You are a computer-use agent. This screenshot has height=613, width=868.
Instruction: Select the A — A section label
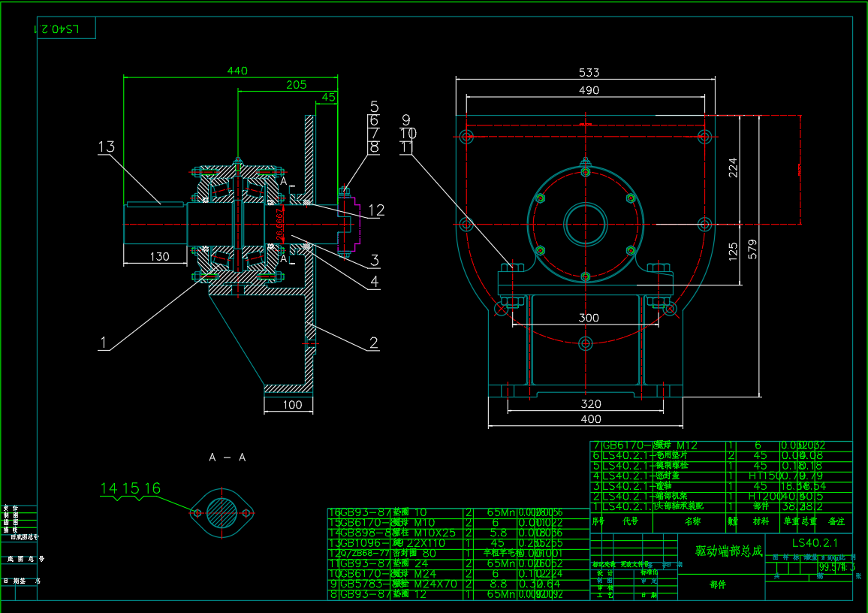click(x=227, y=457)
